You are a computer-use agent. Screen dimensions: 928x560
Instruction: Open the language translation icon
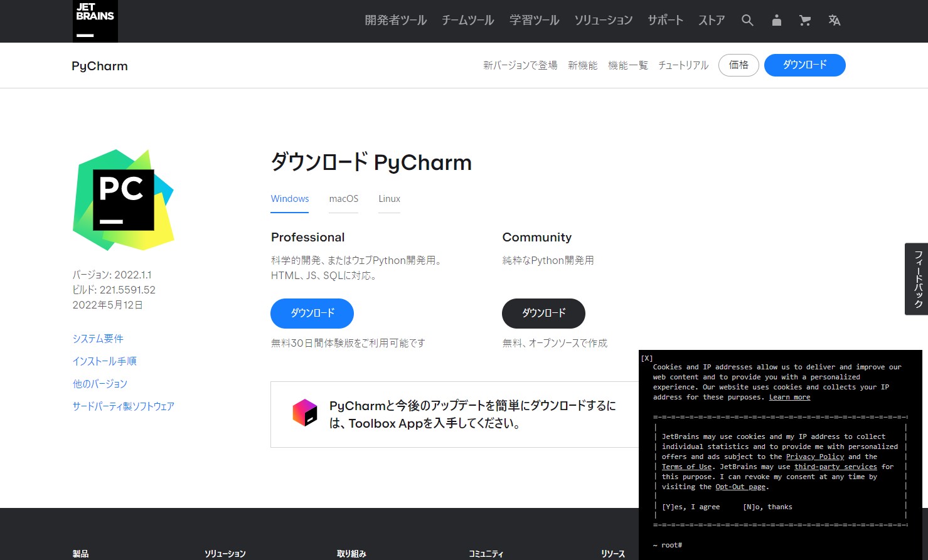pos(834,20)
